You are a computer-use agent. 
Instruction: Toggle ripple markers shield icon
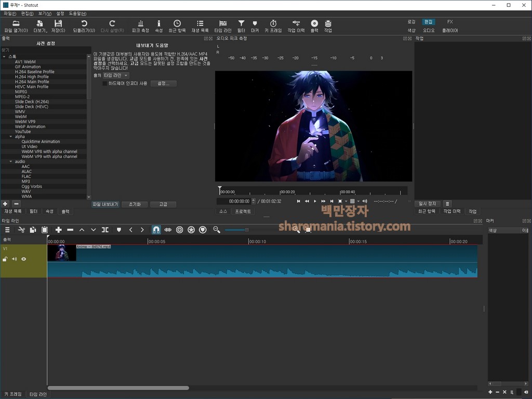203,230
